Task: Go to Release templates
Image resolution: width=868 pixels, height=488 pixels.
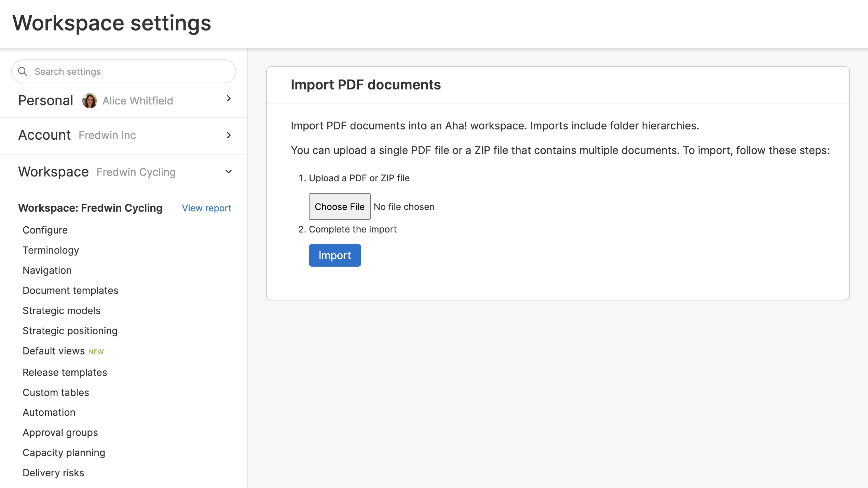Action: (65, 373)
